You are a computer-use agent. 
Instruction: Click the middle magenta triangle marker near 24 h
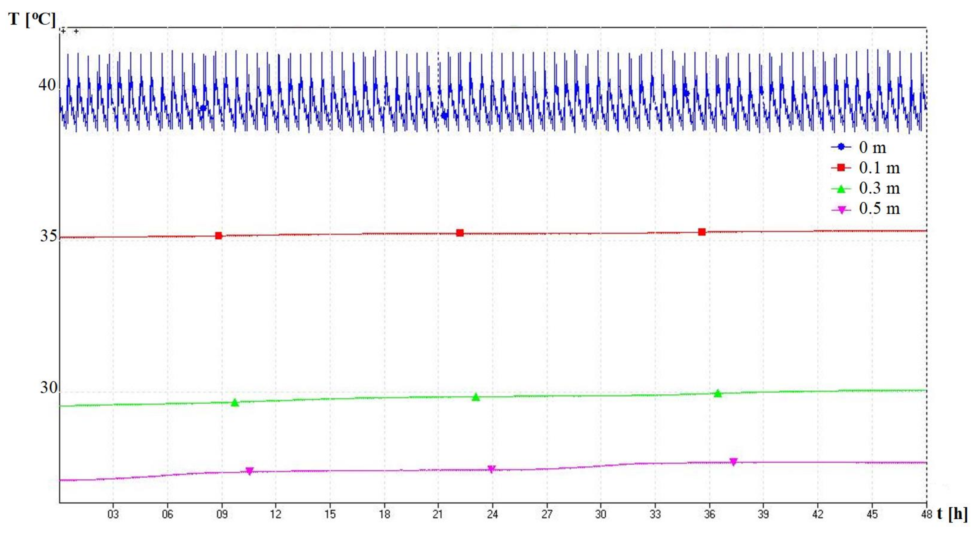(x=491, y=469)
